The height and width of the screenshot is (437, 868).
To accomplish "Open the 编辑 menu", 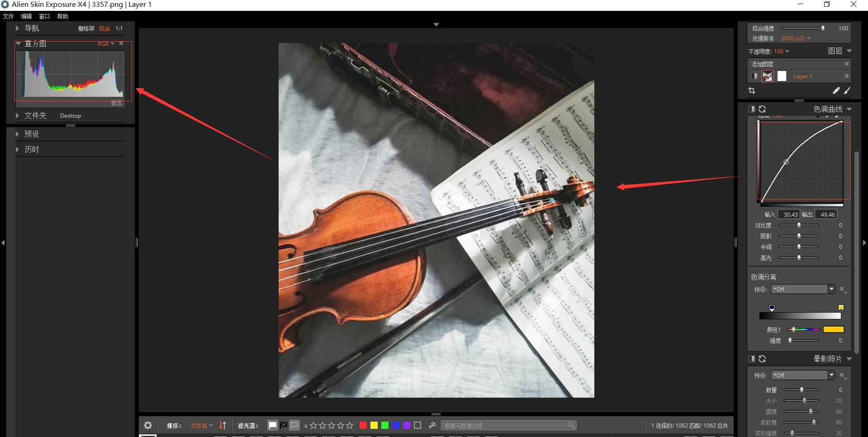I will coord(26,16).
